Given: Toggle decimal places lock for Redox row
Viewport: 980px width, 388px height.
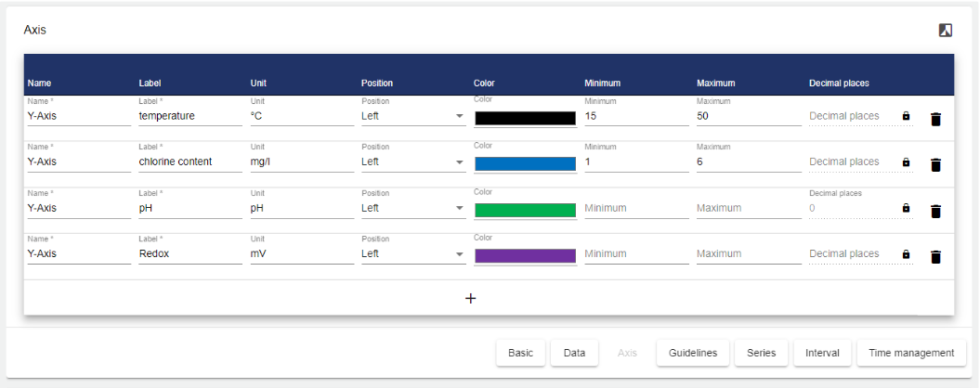Looking at the screenshot, I should (906, 254).
